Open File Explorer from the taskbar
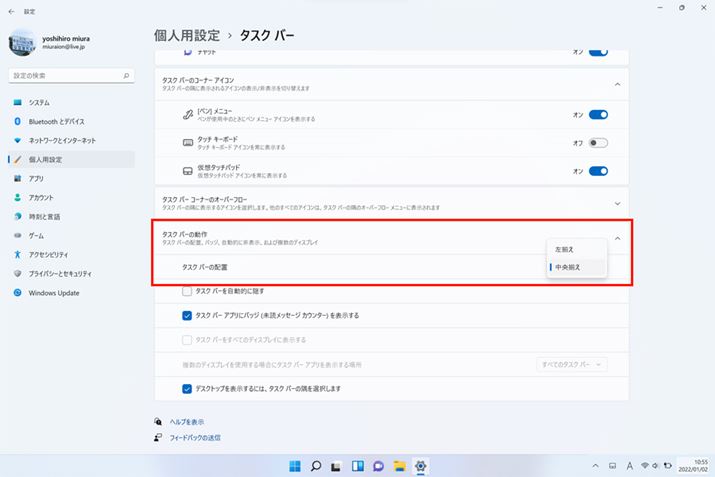This screenshot has height=477, width=715. click(x=399, y=465)
